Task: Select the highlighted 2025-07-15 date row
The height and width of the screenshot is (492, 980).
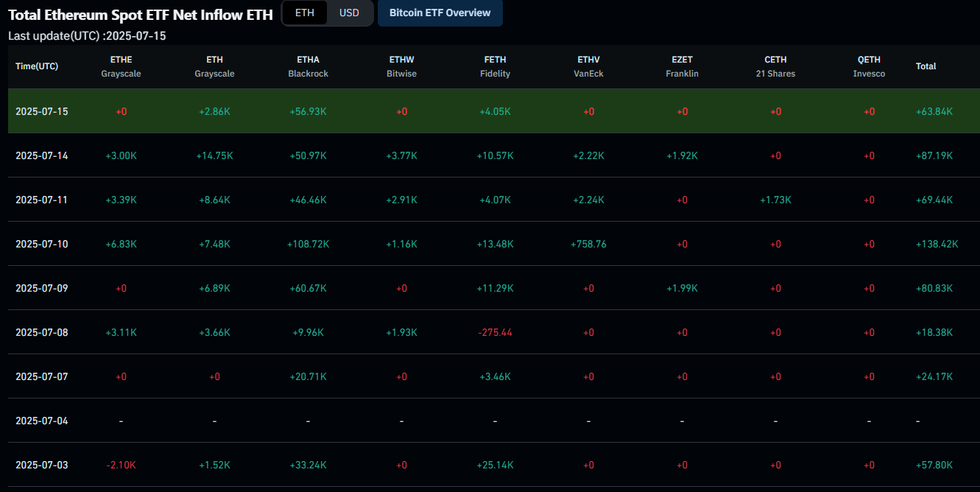Action: 41,111
